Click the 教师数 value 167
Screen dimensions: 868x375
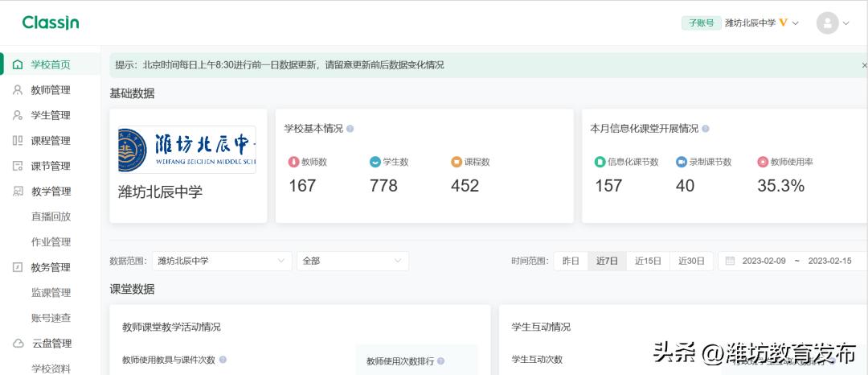point(301,186)
